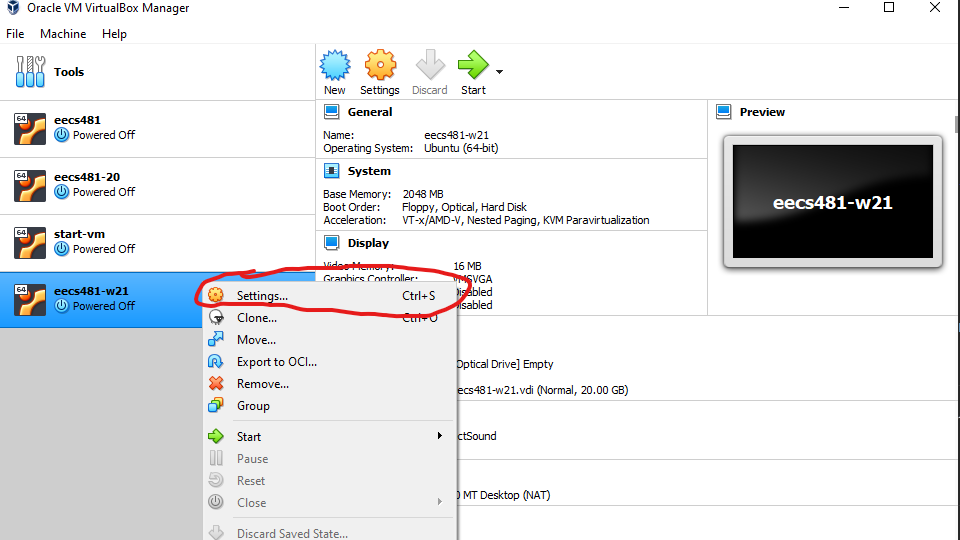Select the eecs481-w21 VM icon
This screenshot has height=540, width=960.
click(30, 299)
